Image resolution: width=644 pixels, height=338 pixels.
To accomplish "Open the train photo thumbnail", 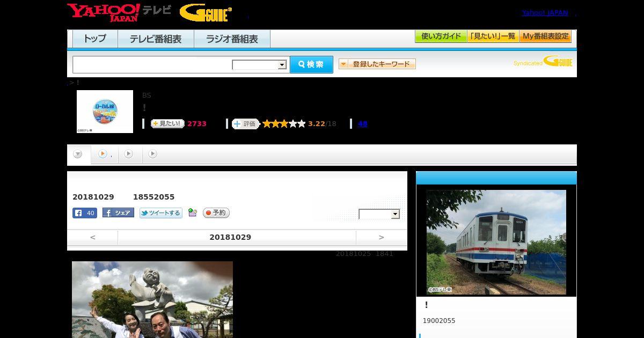I will [x=496, y=242].
